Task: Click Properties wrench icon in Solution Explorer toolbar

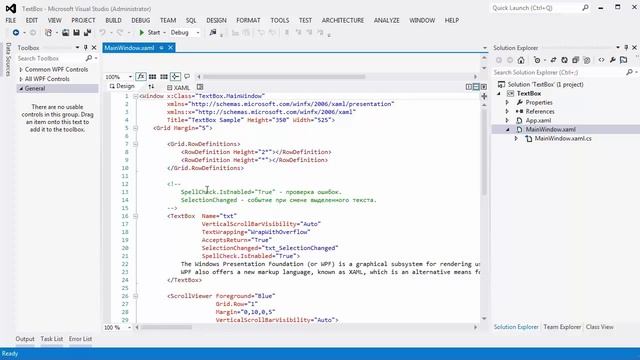Action: [x=613, y=60]
